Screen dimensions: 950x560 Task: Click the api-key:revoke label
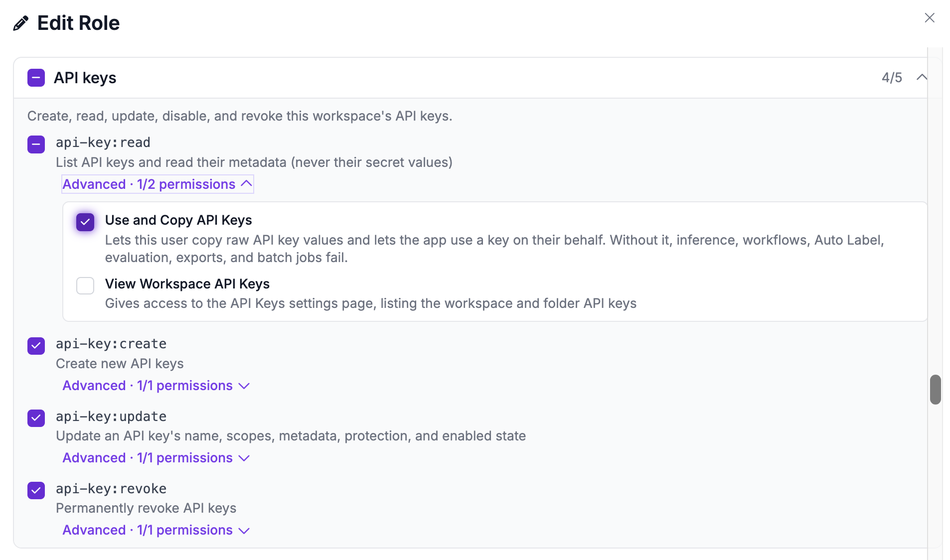111,488
